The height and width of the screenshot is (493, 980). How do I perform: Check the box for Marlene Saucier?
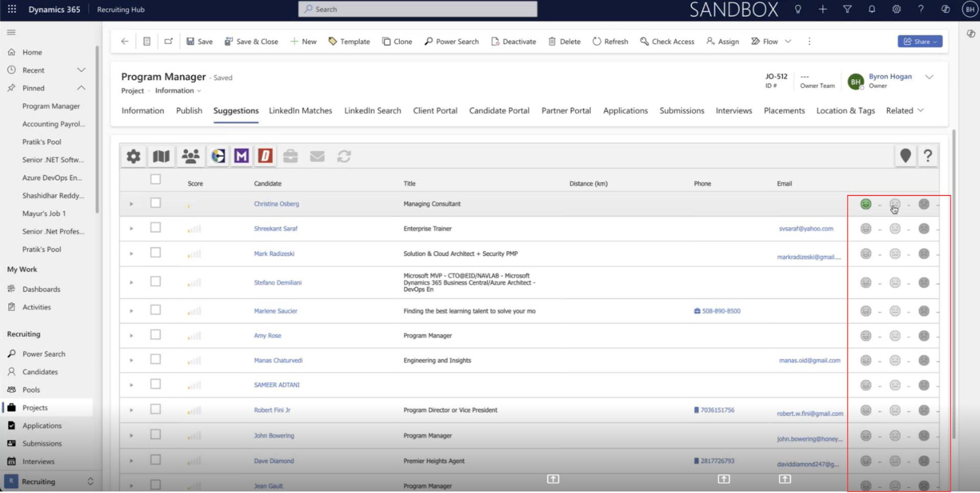point(156,310)
